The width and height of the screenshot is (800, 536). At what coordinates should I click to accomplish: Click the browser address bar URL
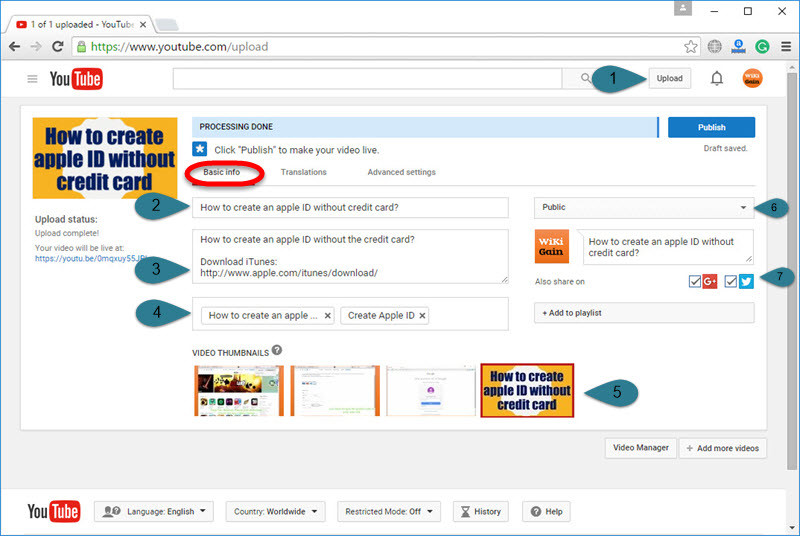tap(180, 47)
